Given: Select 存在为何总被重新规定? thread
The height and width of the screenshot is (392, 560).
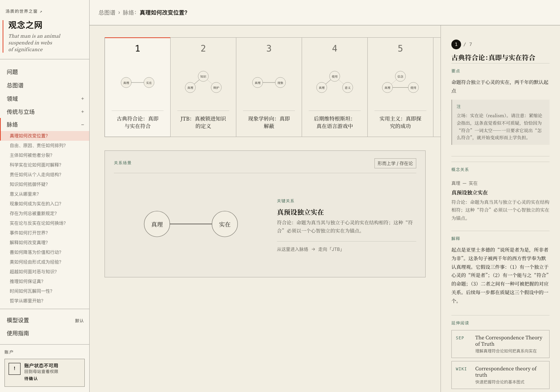Looking at the screenshot, I should 45,214.
